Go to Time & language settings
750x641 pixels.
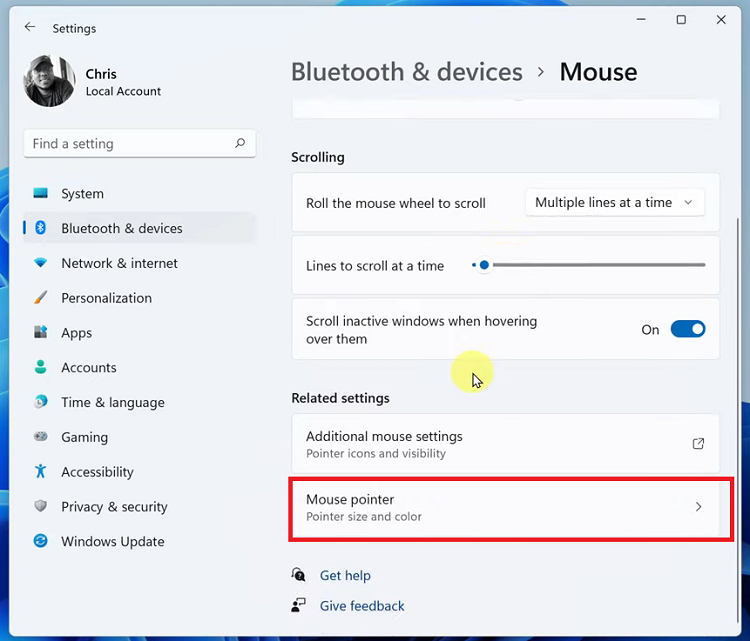(x=140, y=402)
